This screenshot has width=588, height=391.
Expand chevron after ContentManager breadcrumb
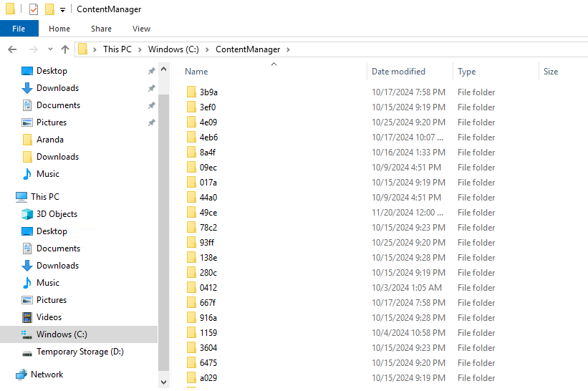coord(288,49)
